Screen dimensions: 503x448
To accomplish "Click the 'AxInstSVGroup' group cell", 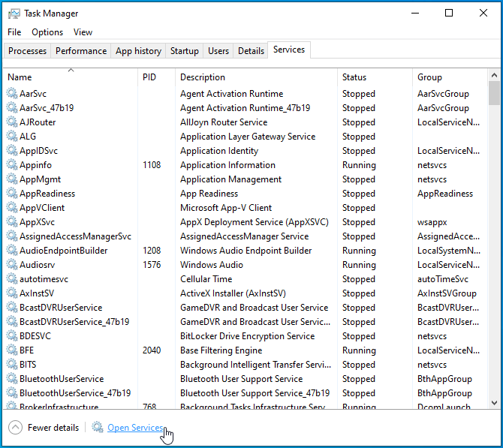I will point(447,293).
